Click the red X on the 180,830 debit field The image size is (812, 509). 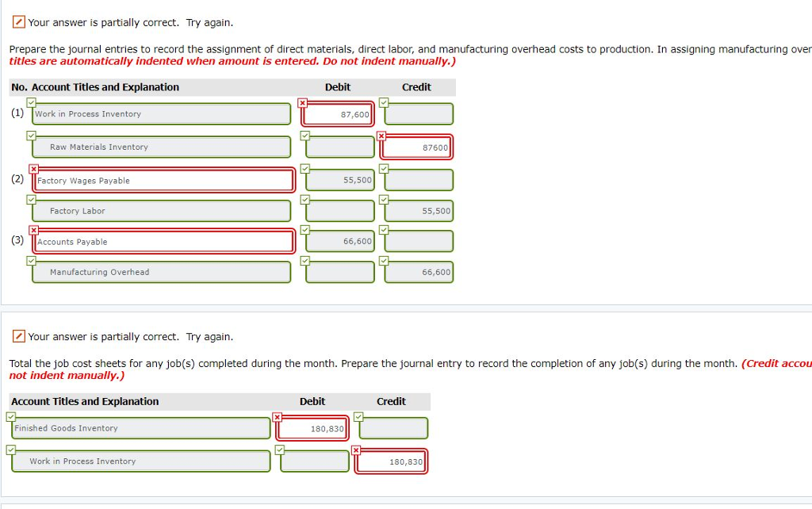click(x=278, y=415)
